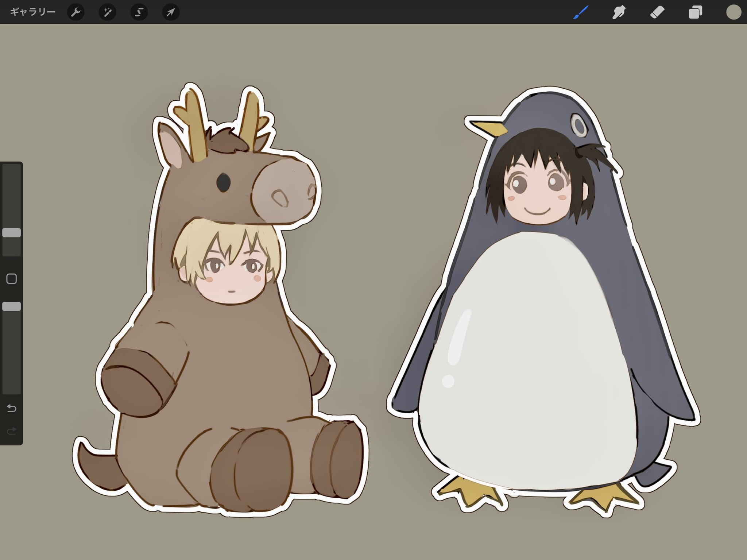This screenshot has height=560, width=747.
Task: Click the brush size slider handle
Action: click(x=12, y=233)
